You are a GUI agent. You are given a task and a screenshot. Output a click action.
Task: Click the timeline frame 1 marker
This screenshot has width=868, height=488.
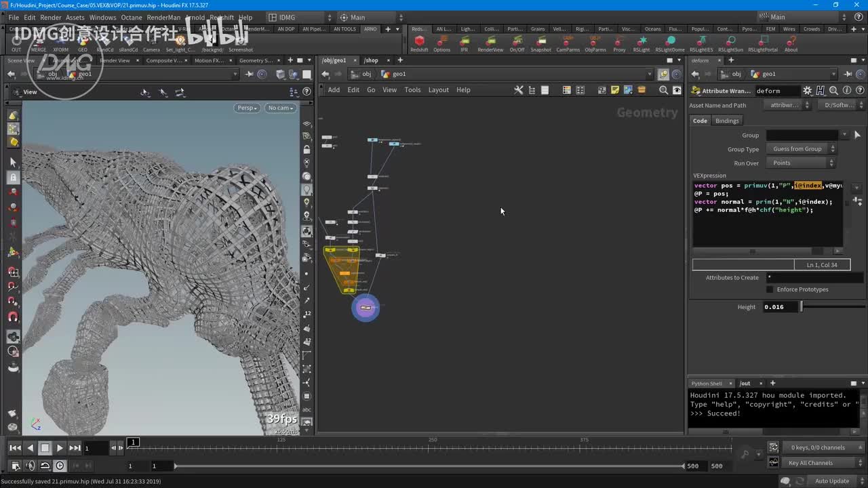(134, 443)
